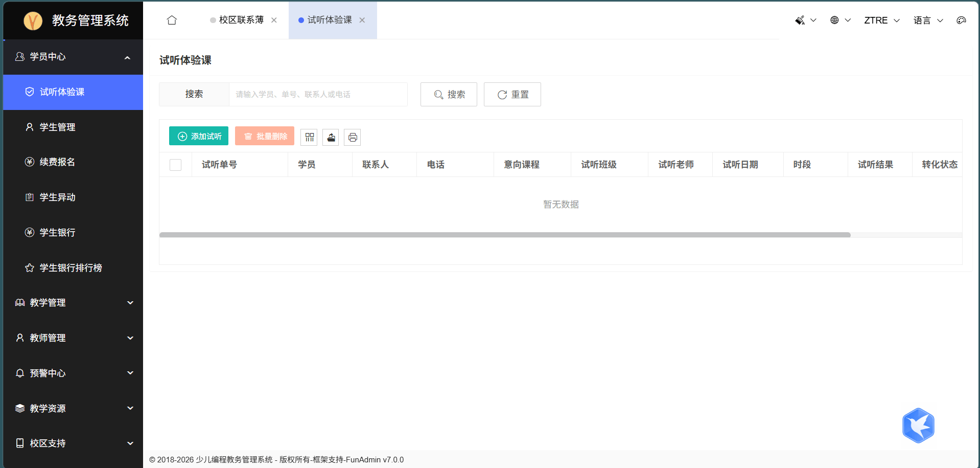Screen dimensions: 980x468
Task: Open the 语言 language dropdown
Action: click(928, 20)
